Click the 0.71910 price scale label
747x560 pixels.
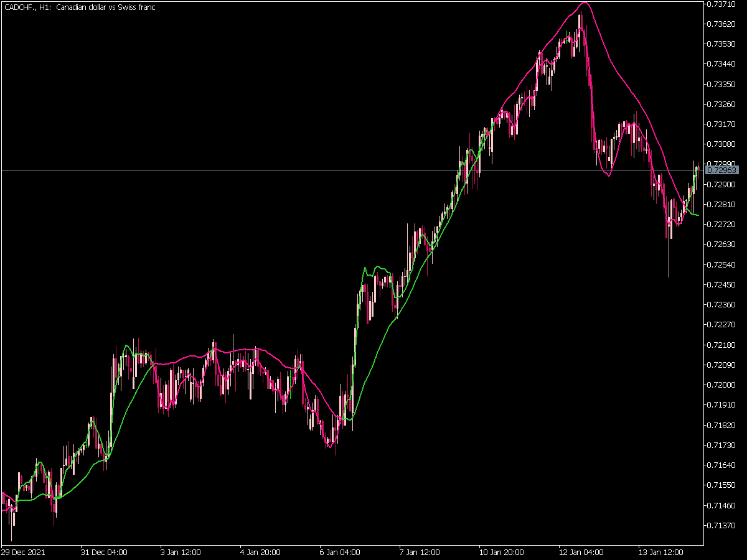[722, 404]
